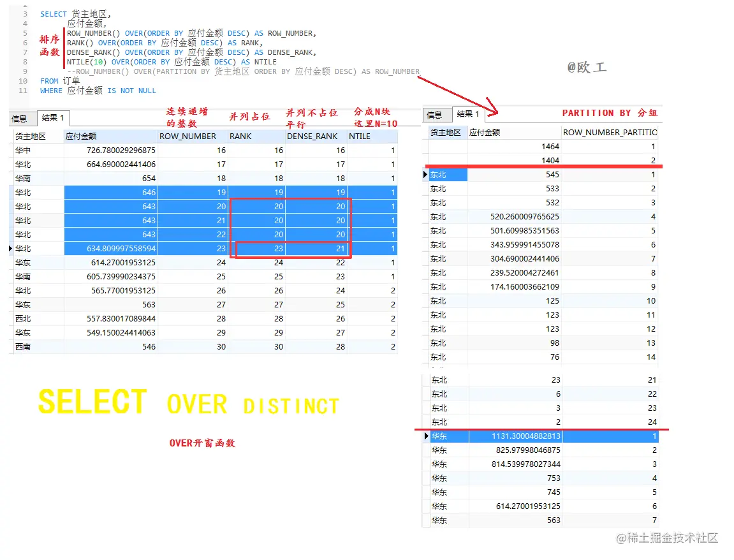This screenshot has width=734, height=560.
Task: Click the RANK column header
Action: (256, 136)
